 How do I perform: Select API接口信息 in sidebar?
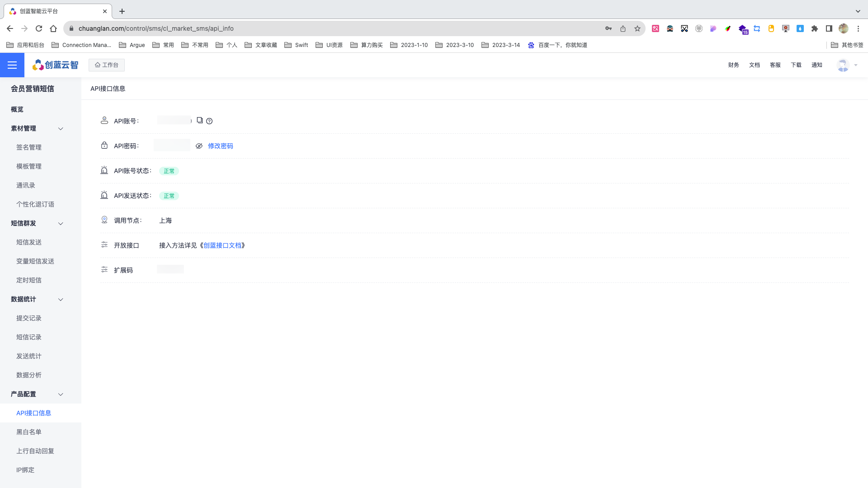pyautogui.click(x=34, y=413)
